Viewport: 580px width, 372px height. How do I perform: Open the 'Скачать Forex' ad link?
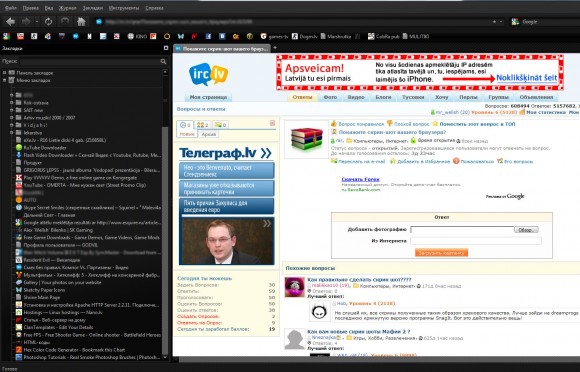(360, 179)
